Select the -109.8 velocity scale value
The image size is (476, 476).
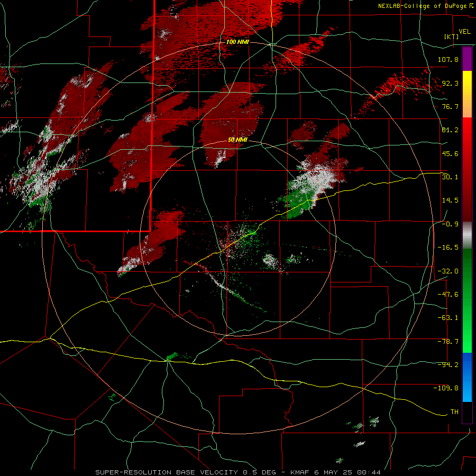pyautogui.click(x=446, y=388)
